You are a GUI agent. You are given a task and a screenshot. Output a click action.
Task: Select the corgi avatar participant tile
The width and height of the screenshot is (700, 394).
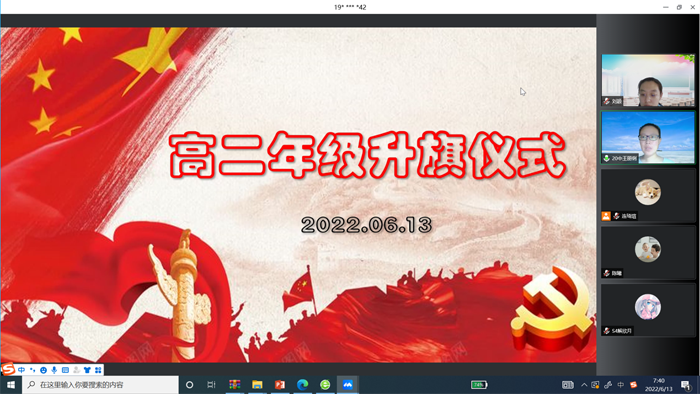click(648, 195)
